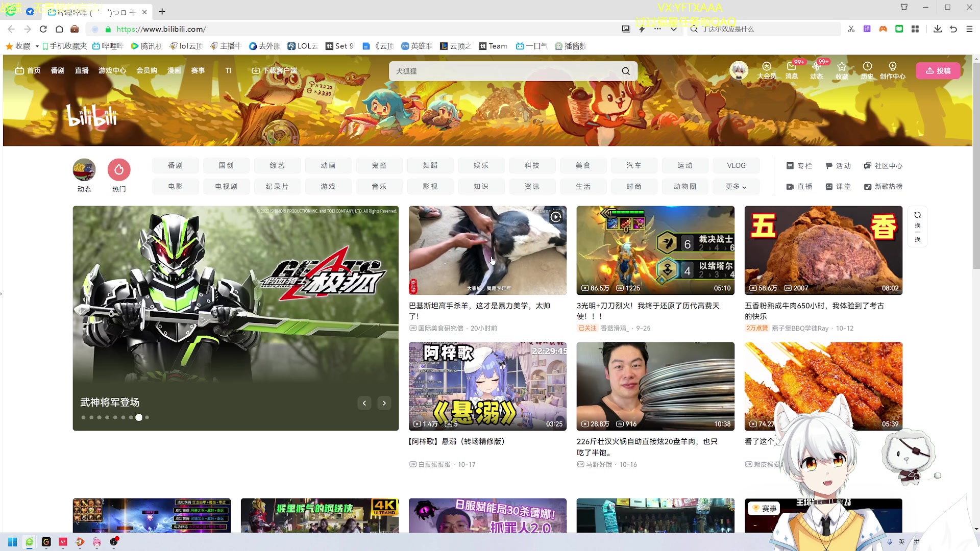Open 226斤壮汉火锅 video title
The height and width of the screenshot is (551, 980).
click(647, 447)
